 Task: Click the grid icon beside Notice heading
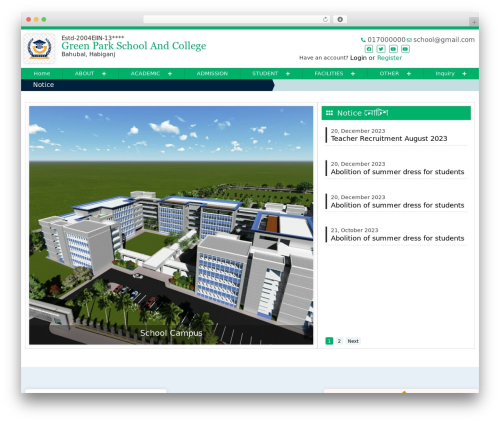329,113
